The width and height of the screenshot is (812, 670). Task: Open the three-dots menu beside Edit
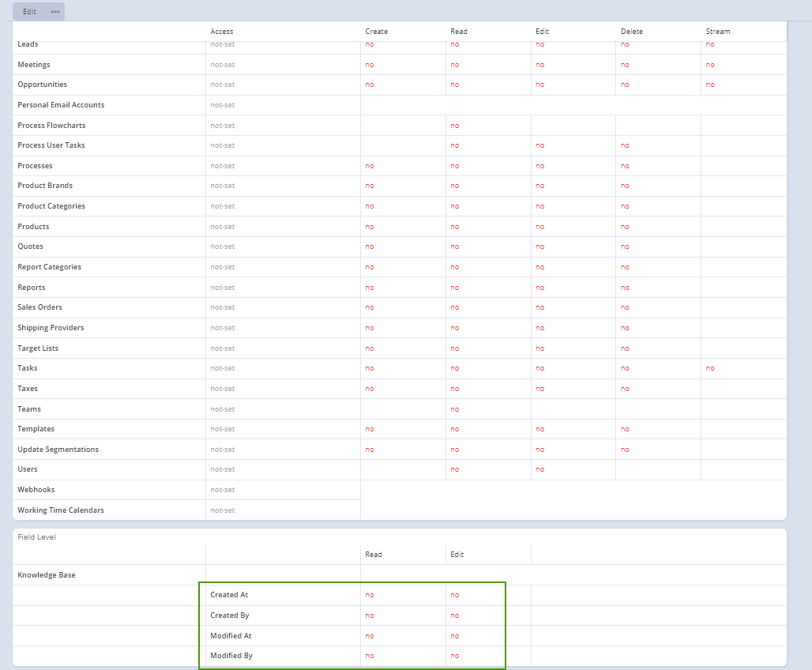(x=55, y=12)
